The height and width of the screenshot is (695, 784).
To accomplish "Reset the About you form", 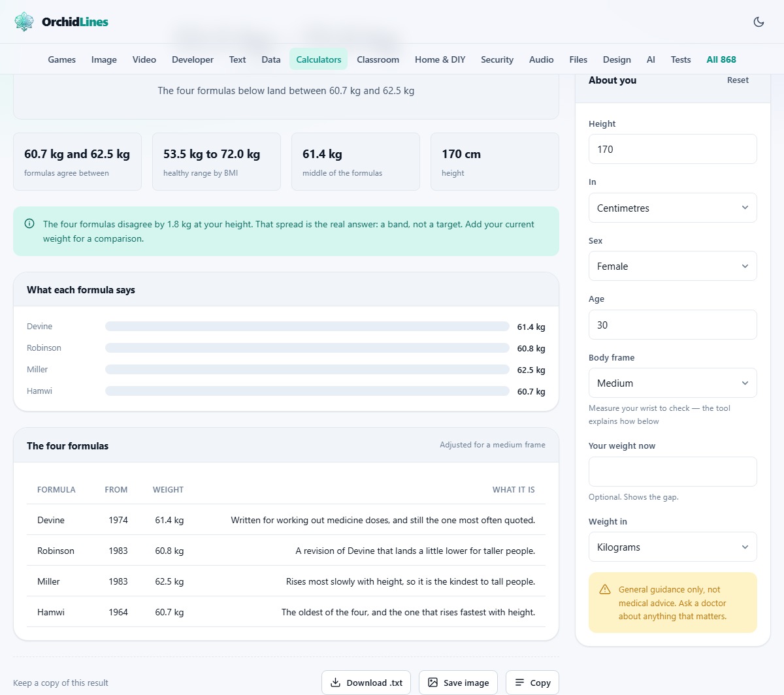I will (x=738, y=80).
